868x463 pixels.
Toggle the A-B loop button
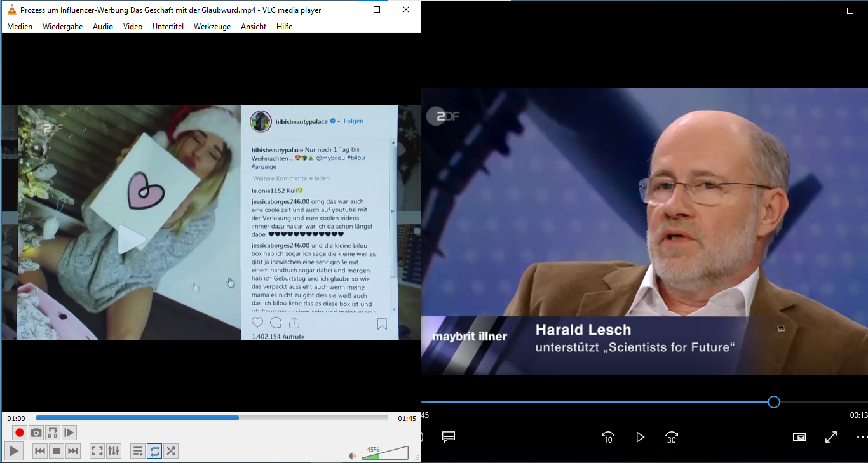53,433
